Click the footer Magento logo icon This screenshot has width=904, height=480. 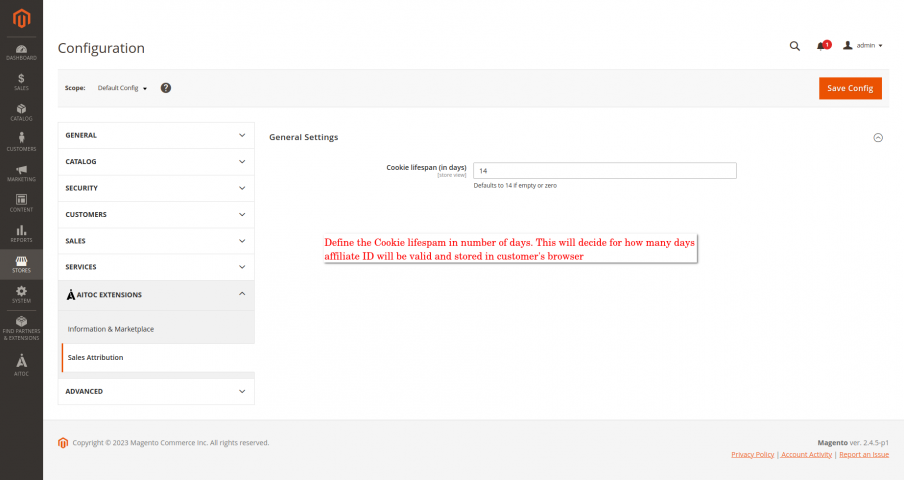click(x=63, y=443)
